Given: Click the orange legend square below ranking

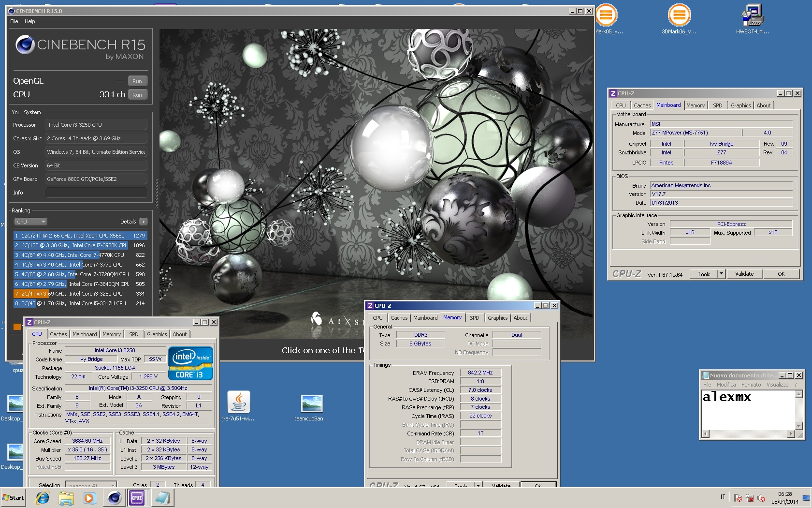Looking at the screenshot, I should (17, 327).
